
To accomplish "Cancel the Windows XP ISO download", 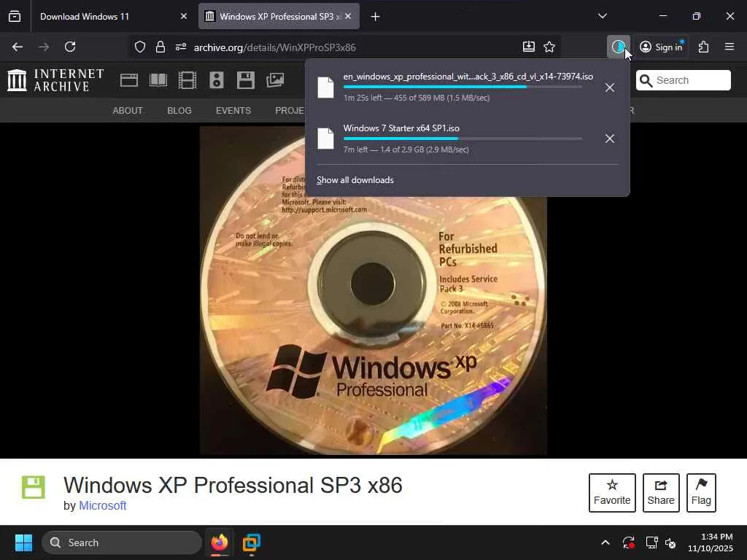I will (609, 87).
